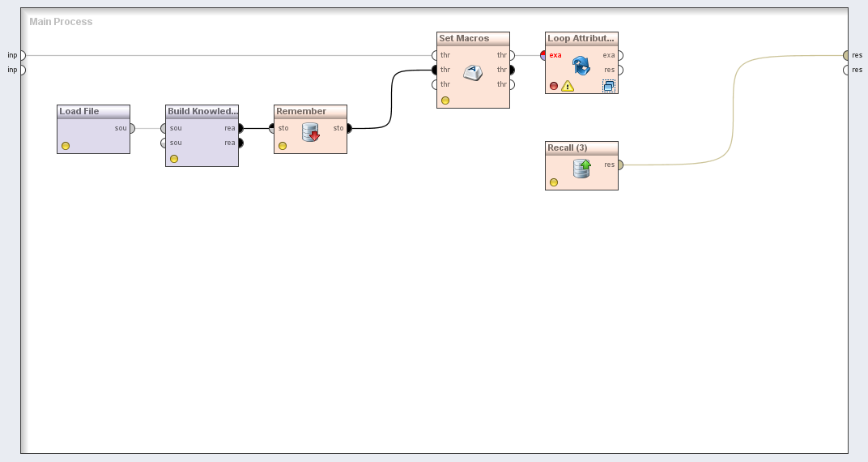Select the Load File operator title
Viewport: 868px width, 462px height.
tap(79, 111)
